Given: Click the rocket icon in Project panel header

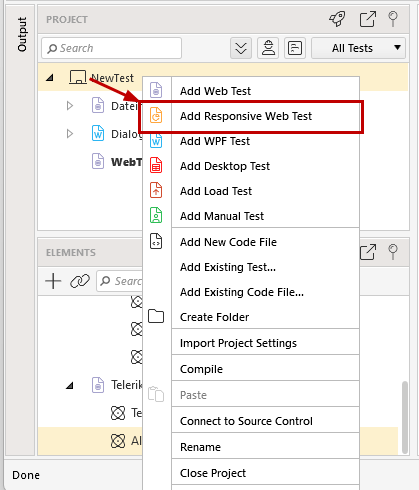Looking at the screenshot, I should (337, 19).
